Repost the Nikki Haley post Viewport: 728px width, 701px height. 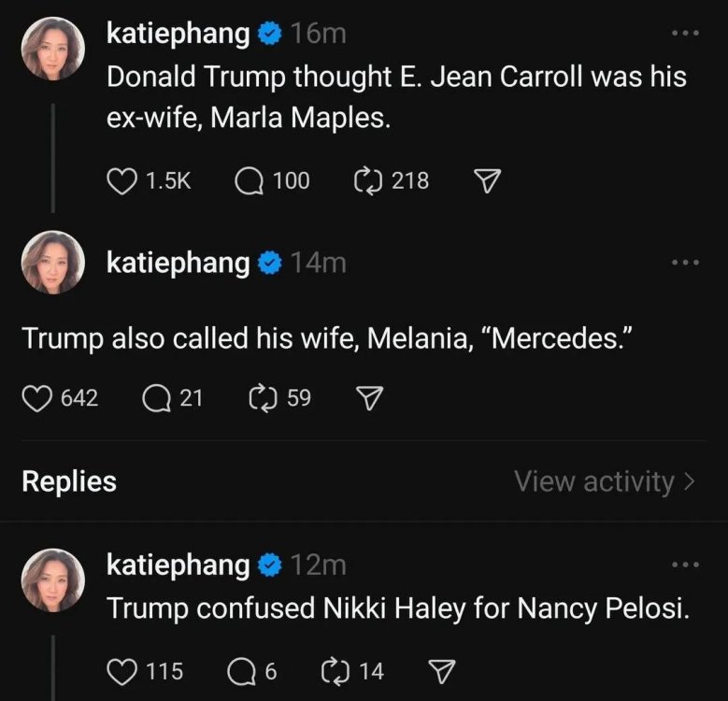333,670
